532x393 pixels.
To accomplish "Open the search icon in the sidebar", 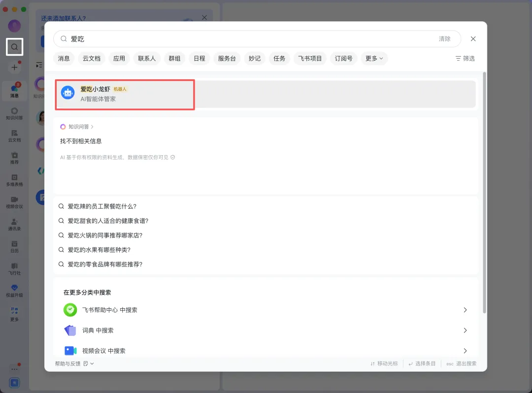I will pos(15,47).
